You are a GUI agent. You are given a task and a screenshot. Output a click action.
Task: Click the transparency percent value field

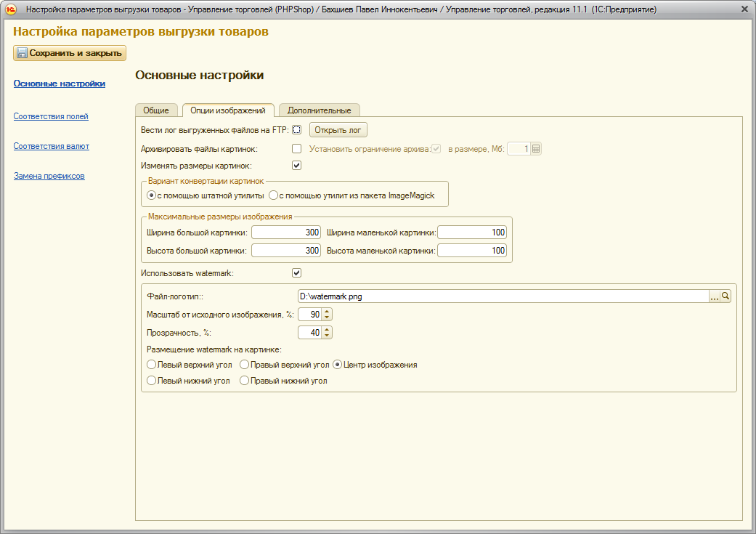coord(310,333)
